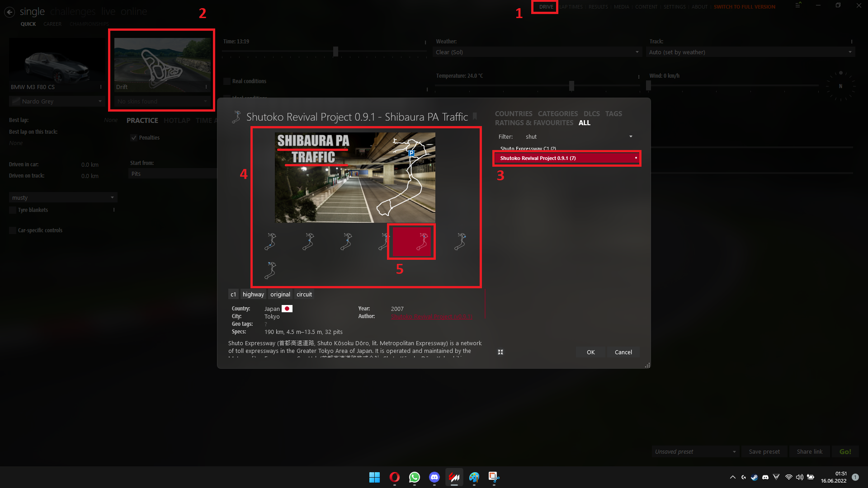Viewport: 868px width, 488px height.
Task: Choose the layout icon in the second row
Action: pyautogui.click(x=270, y=270)
